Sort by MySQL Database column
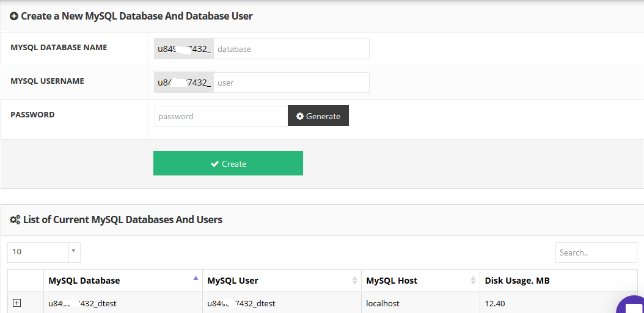The image size is (644, 313). [x=123, y=281]
